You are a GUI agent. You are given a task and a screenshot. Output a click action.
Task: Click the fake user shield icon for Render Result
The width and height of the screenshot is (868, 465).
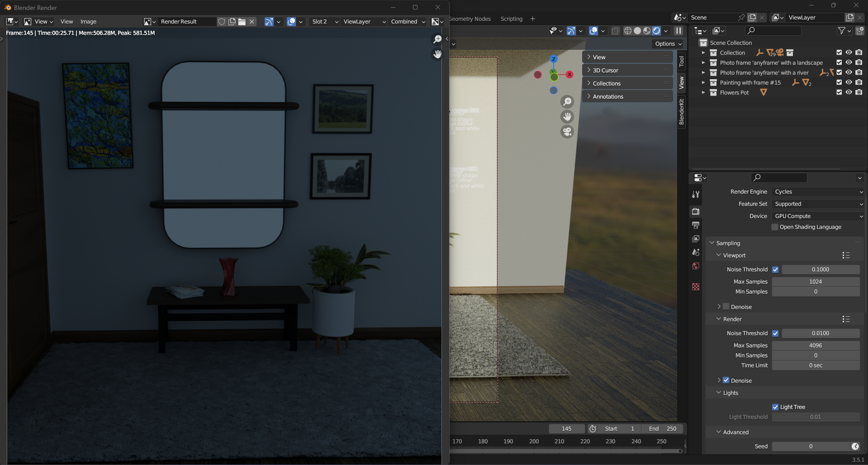[x=222, y=22]
